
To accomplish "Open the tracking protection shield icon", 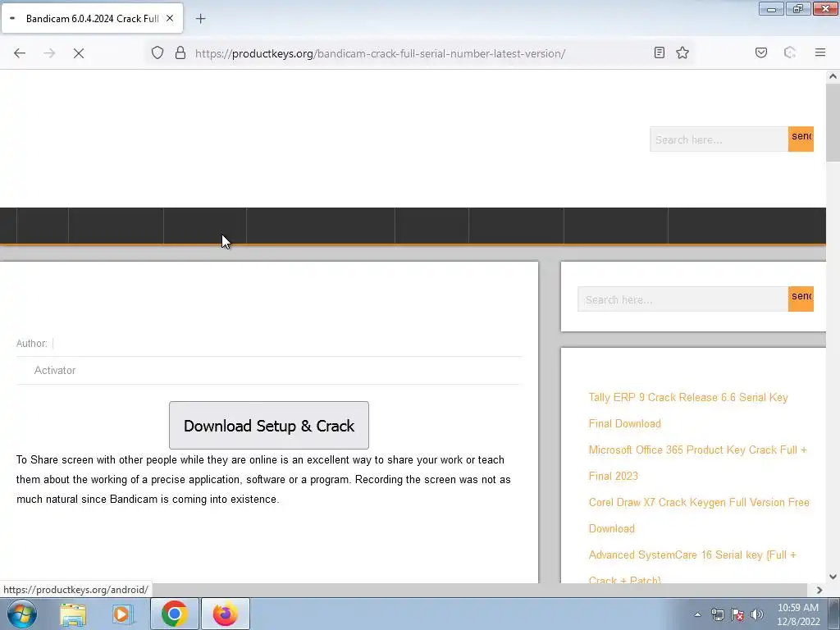I will click(x=157, y=52).
